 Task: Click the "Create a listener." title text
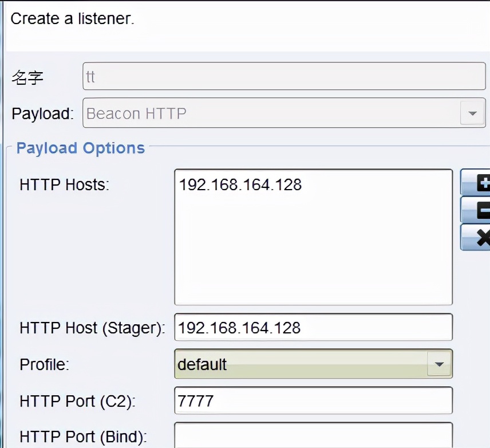pyautogui.click(x=72, y=18)
